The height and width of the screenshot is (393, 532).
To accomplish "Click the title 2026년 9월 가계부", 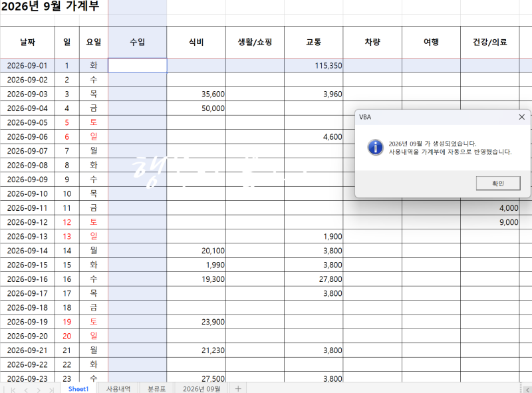I will [51, 6].
